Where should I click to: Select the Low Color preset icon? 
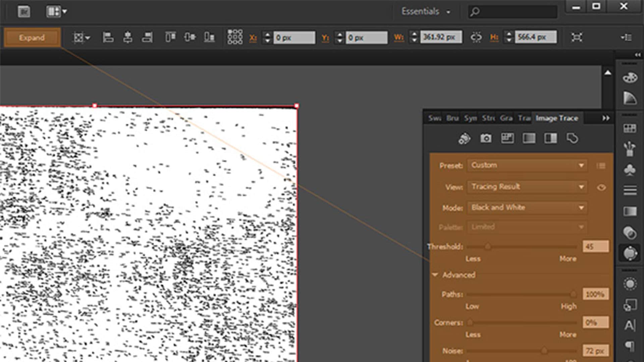(x=507, y=138)
